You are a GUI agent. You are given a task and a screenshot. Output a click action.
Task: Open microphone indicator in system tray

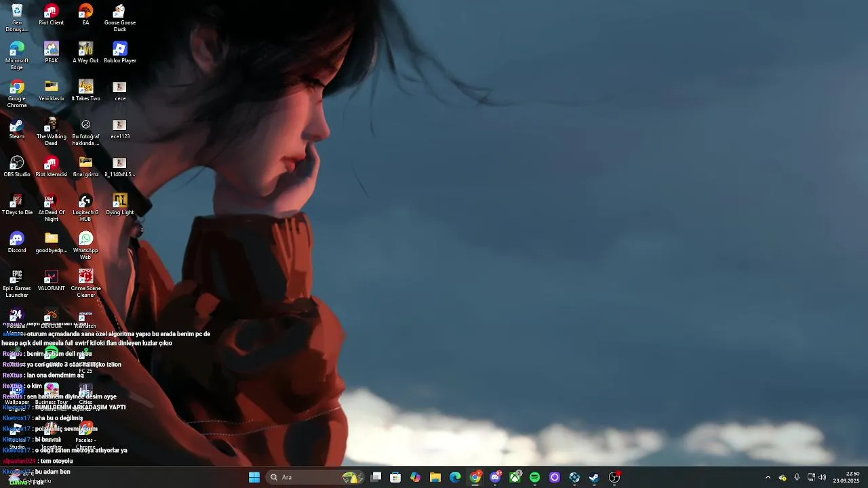coord(797,477)
